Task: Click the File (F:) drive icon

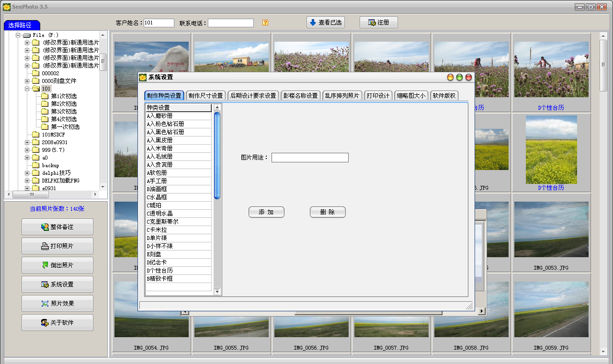Action: pyautogui.click(x=27, y=35)
